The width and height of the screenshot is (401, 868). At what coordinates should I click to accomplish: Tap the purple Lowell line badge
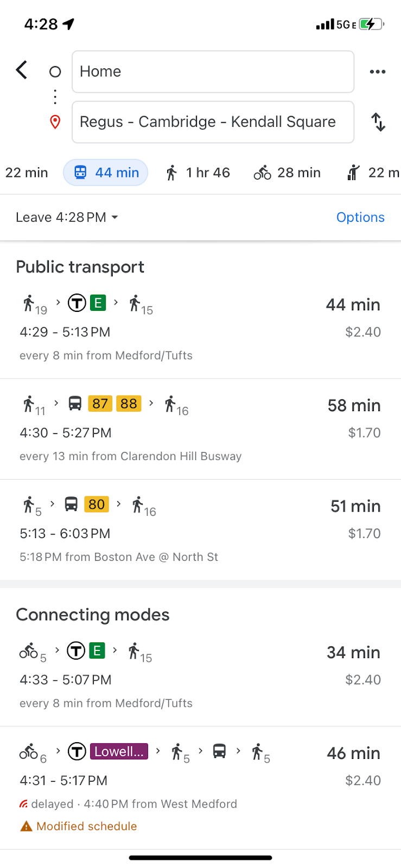click(x=119, y=751)
